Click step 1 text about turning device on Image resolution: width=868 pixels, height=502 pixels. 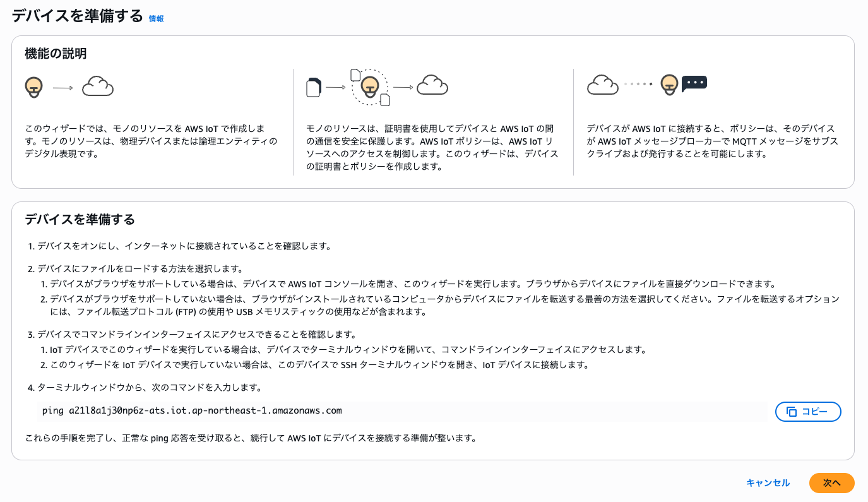[x=184, y=246]
